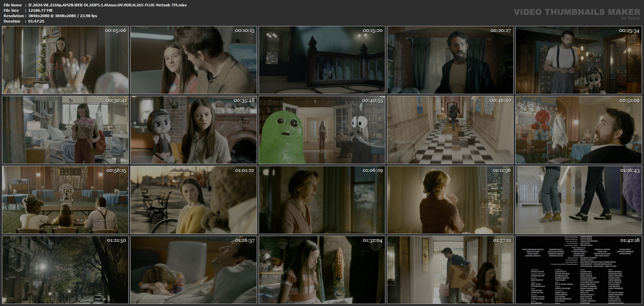
Task: Choose the night street thumbnail at 01:21:50
Action: (x=65, y=270)
